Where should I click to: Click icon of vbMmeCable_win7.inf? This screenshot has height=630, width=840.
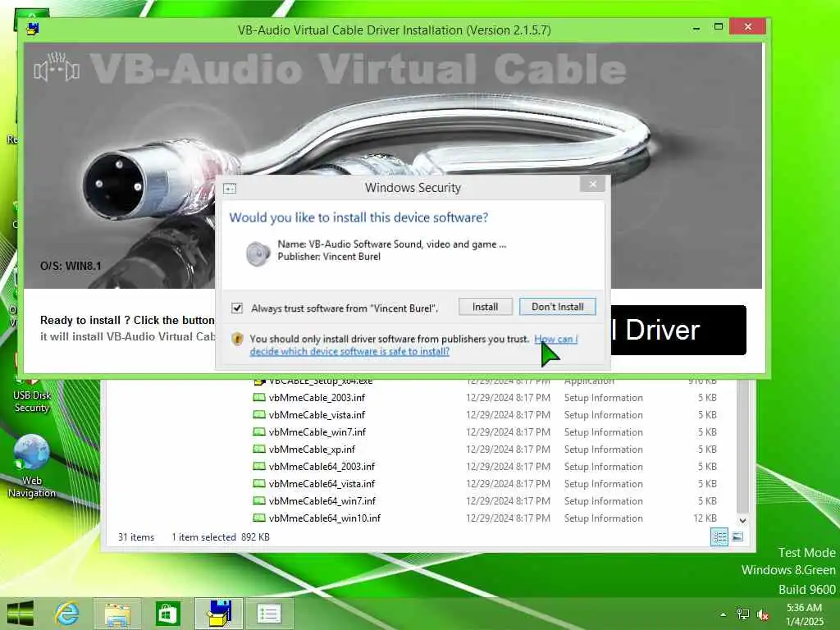tap(259, 431)
